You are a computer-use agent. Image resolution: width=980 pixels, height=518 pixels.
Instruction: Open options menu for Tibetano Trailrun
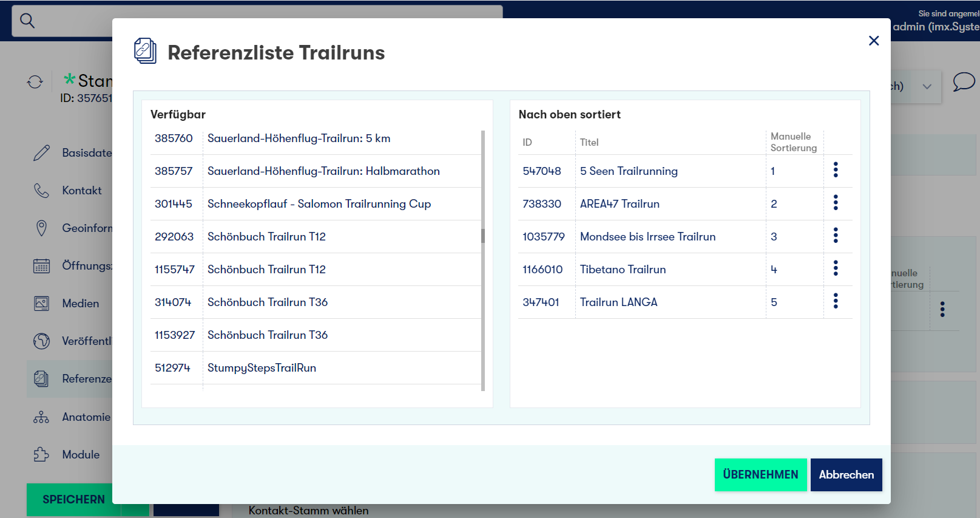click(x=836, y=269)
